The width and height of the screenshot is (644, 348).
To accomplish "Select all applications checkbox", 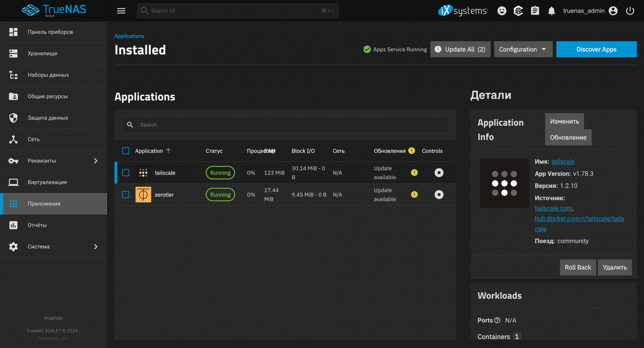I will click(x=126, y=151).
